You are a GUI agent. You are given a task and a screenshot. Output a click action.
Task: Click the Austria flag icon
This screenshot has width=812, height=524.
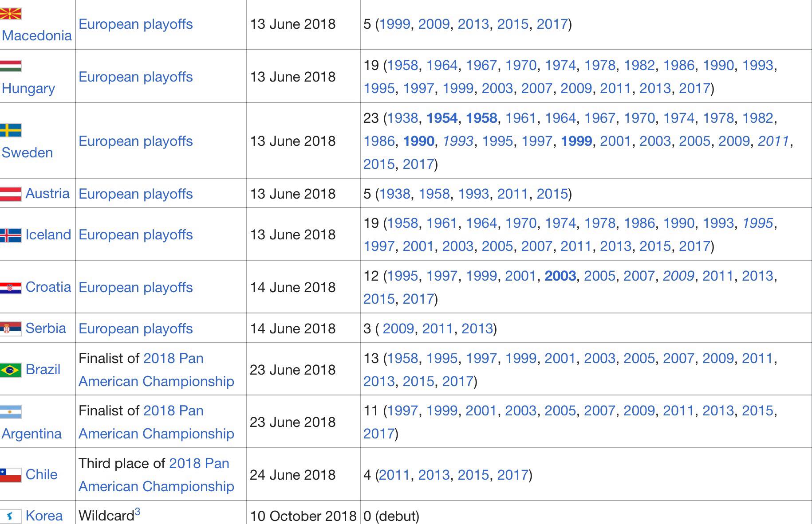tap(11, 194)
